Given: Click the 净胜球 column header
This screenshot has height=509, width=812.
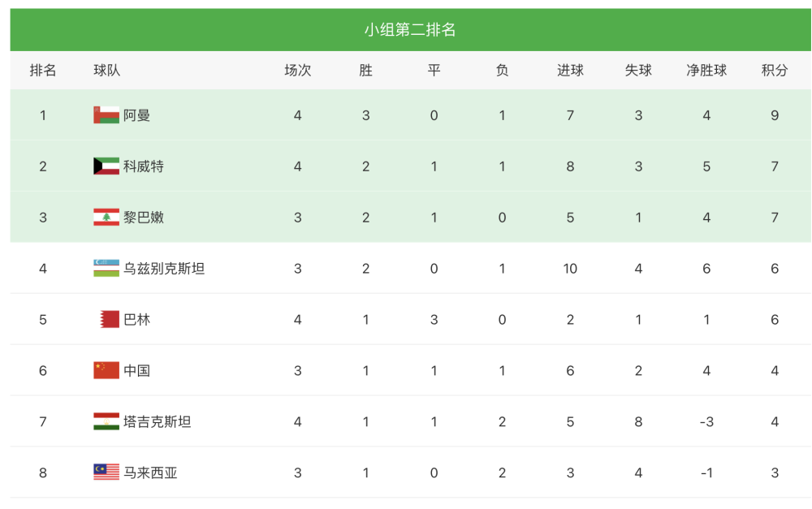Looking at the screenshot, I should coord(706,71).
